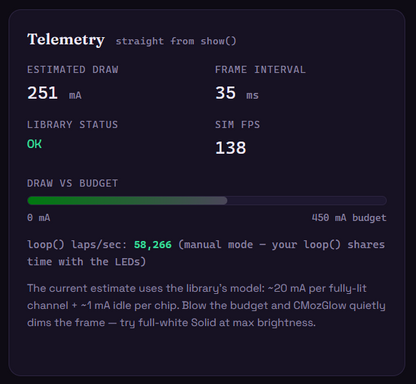This screenshot has height=384, width=416.
Task: Click the 138 FPS readout
Action: click(231, 148)
